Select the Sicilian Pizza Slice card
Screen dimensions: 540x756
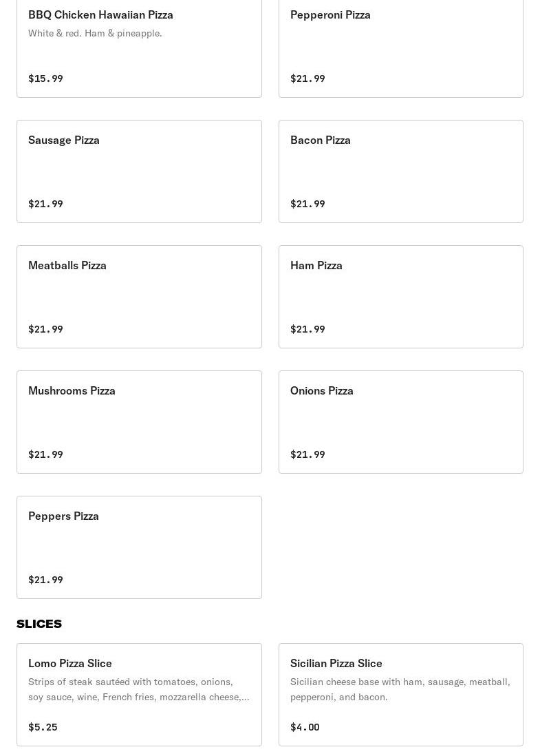pos(401,694)
